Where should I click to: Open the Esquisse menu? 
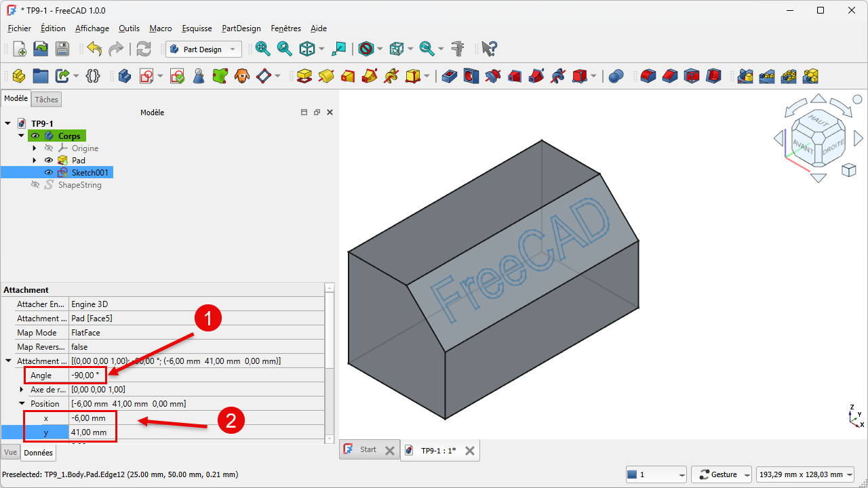[197, 28]
